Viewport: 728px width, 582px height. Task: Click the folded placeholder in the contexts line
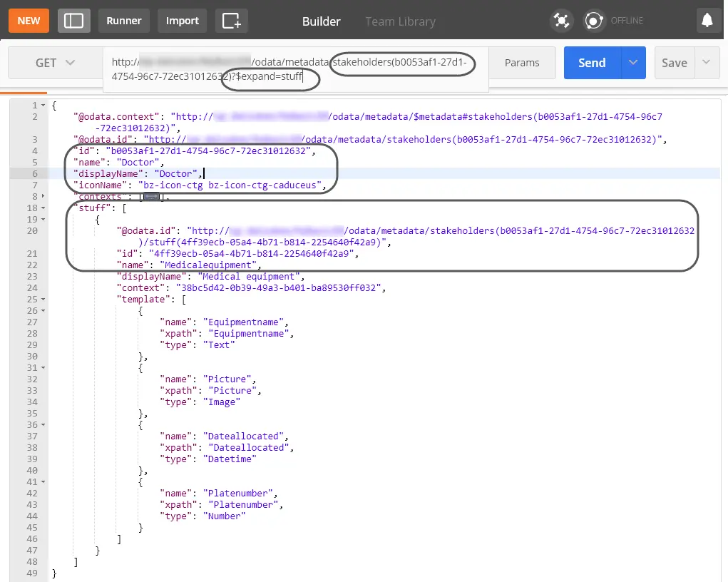click(x=151, y=197)
